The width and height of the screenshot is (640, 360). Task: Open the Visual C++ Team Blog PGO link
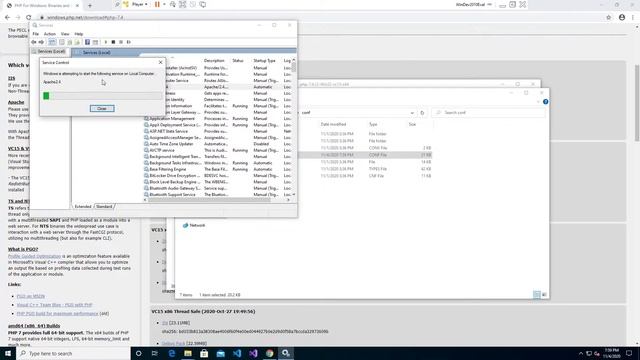click(x=54, y=305)
